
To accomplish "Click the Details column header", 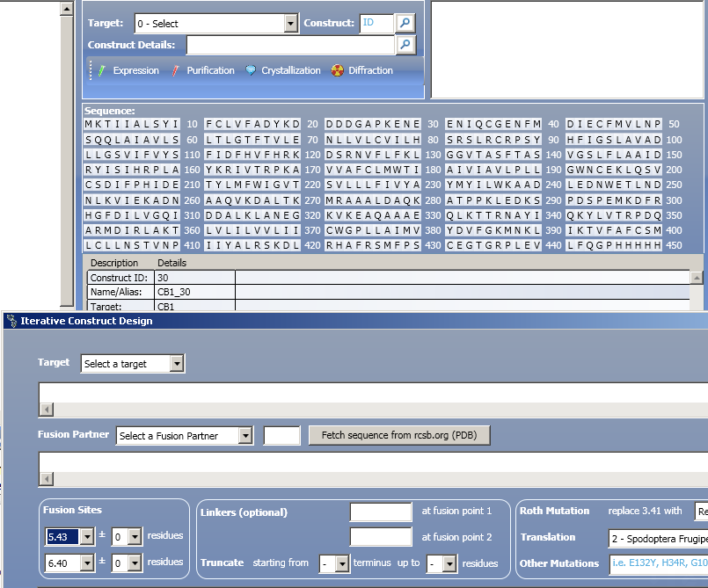I will (172, 263).
